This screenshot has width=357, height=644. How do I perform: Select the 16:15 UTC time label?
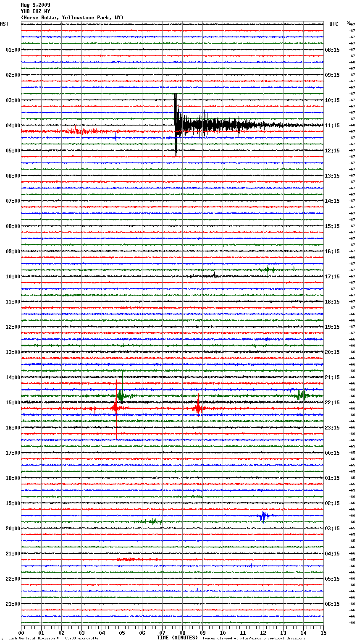(332, 251)
